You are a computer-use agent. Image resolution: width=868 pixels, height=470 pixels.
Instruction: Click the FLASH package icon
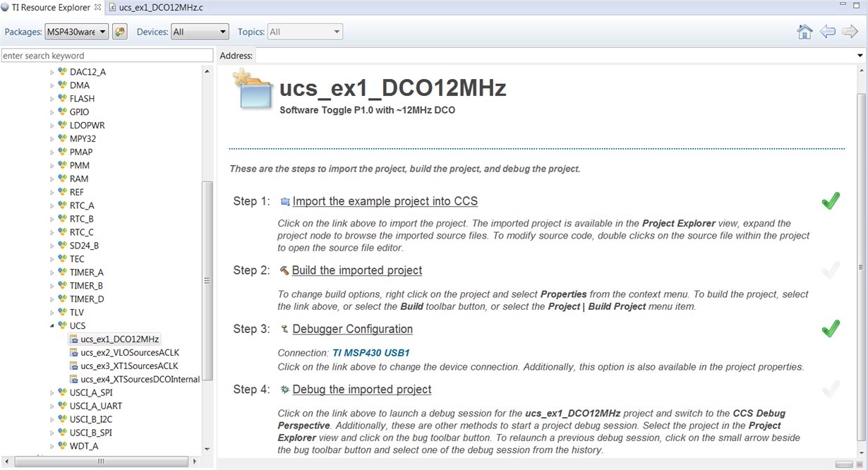point(63,98)
